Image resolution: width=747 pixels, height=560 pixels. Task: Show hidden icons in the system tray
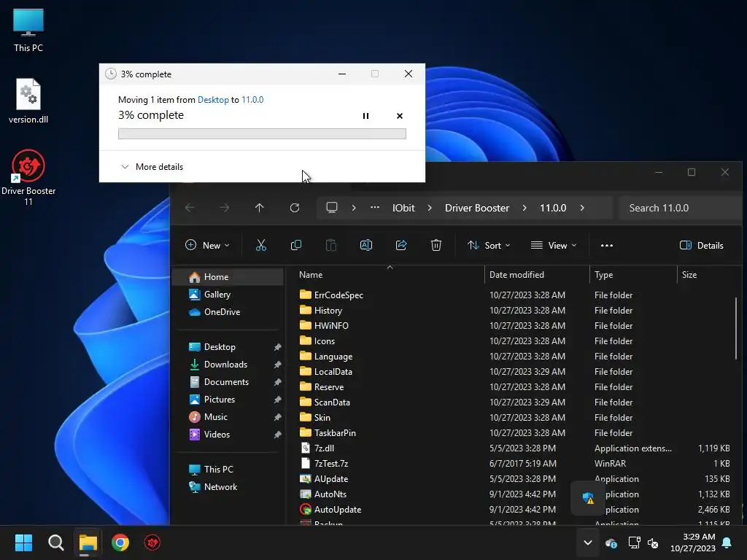(x=587, y=542)
